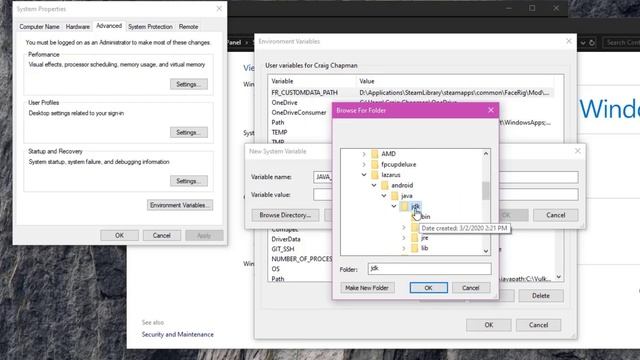This screenshot has width=640, height=360.
Task: Click Cancel in Environment Variables window
Action: click(x=538, y=325)
